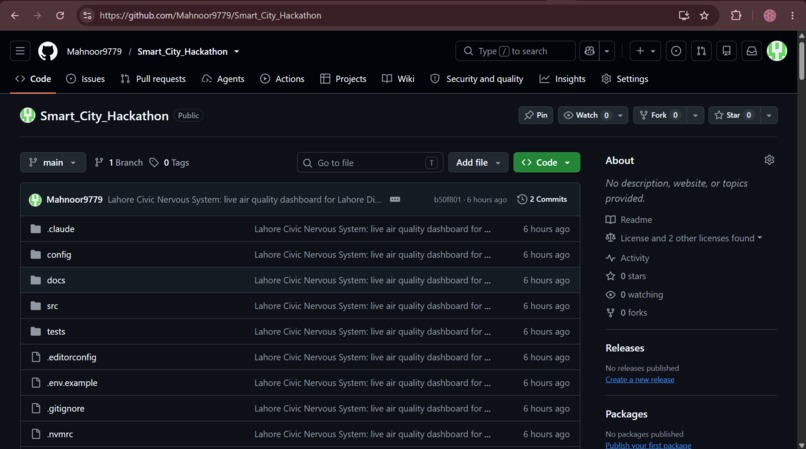Click the .claude folder icon
Screen dimensions: 806x449
click(35, 229)
